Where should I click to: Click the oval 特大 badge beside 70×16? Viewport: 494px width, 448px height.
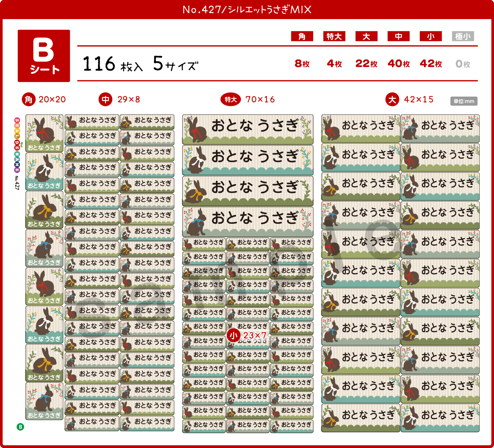click(x=231, y=100)
